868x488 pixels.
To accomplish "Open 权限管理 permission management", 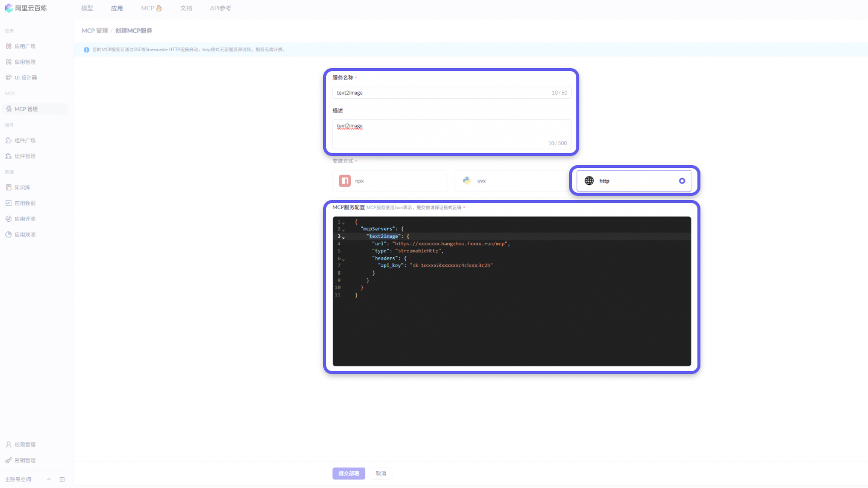I will (24, 444).
